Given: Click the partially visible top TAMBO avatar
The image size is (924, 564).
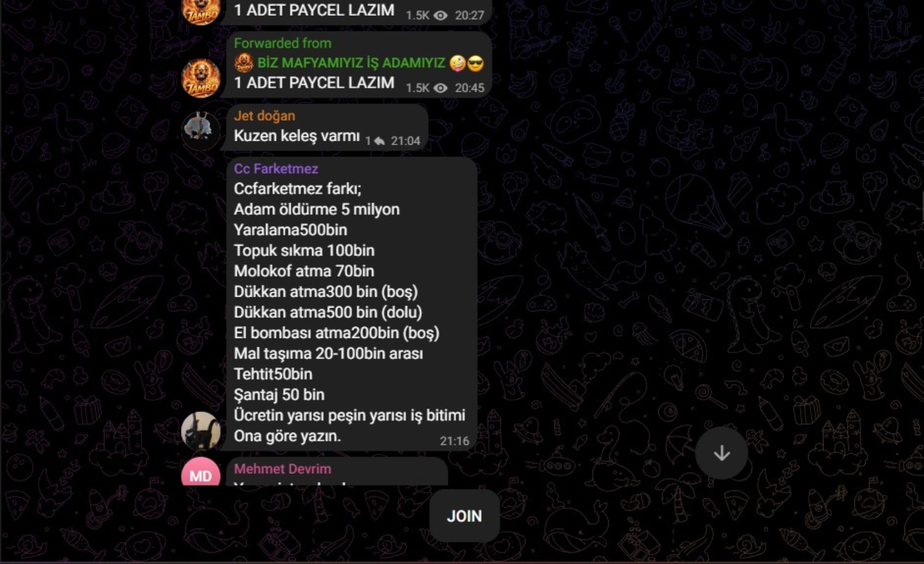Looking at the screenshot, I should click(201, 12).
